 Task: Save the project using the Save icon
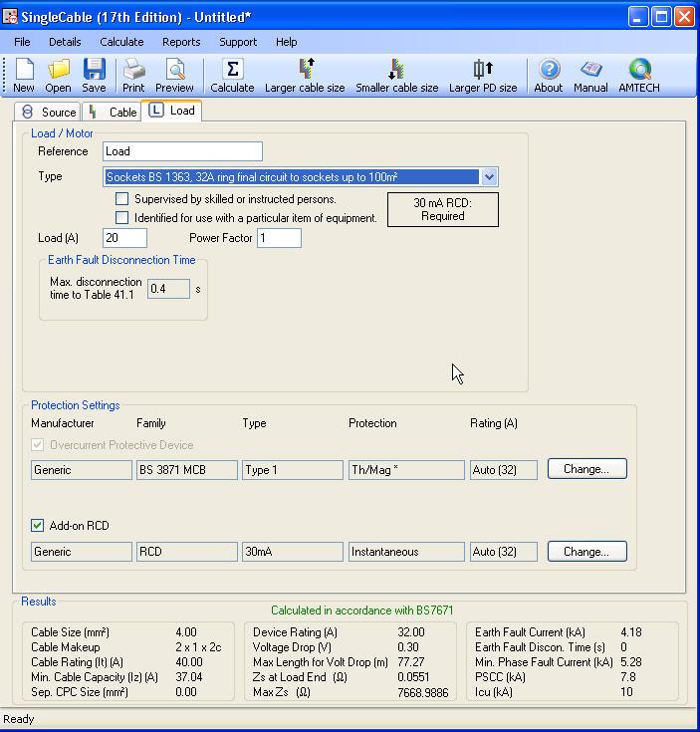pos(94,76)
